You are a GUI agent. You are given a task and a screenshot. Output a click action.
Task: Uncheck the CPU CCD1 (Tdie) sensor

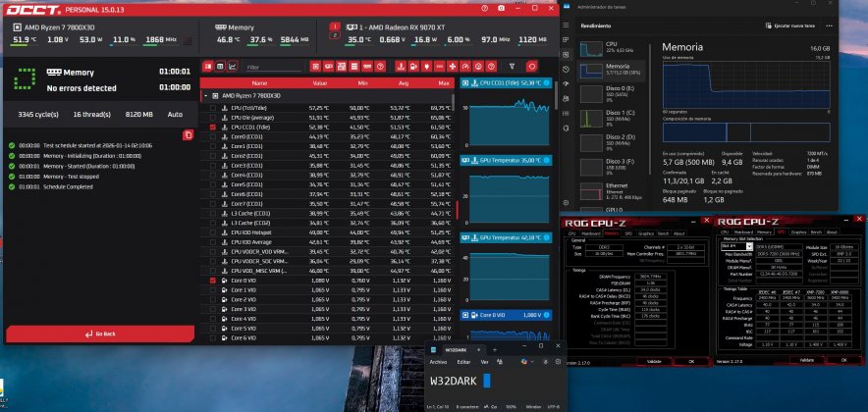(213, 128)
